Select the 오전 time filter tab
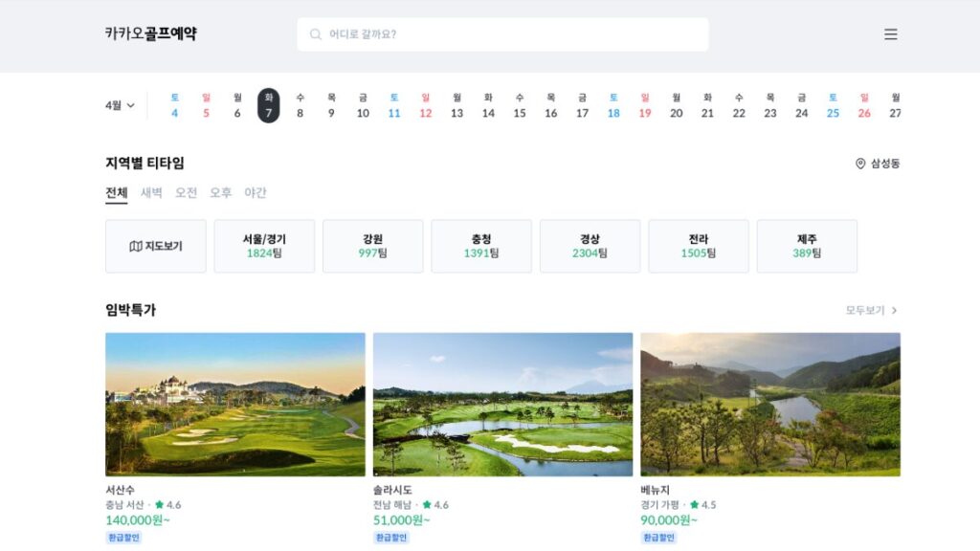The width and height of the screenshot is (980, 551). point(186,192)
